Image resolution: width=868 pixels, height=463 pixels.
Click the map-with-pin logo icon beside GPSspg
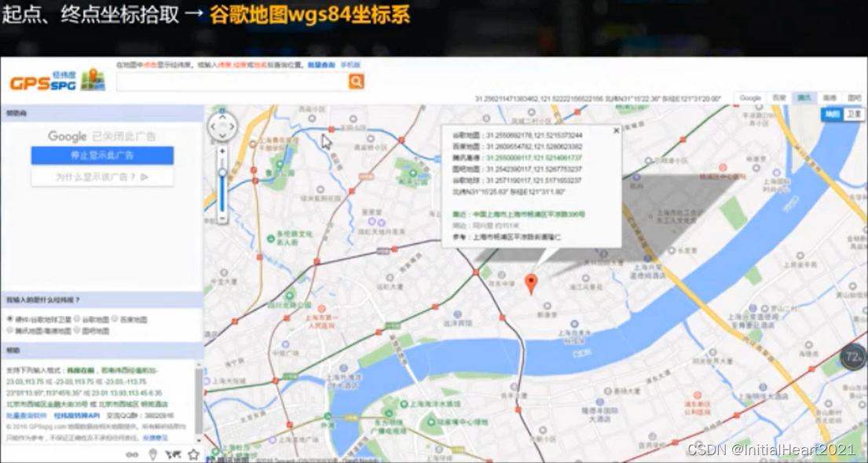tap(93, 80)
